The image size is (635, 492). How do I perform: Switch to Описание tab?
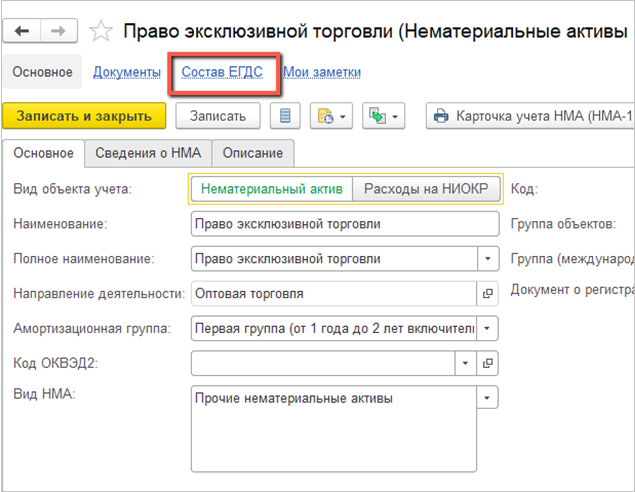(252, 153)
